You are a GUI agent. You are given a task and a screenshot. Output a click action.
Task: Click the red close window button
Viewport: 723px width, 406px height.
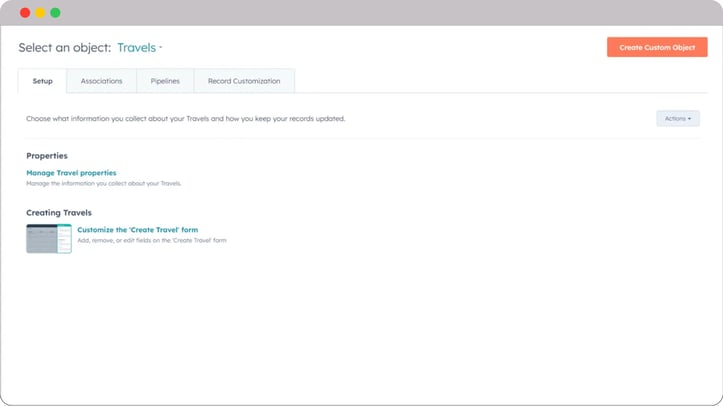pos(25,13)
